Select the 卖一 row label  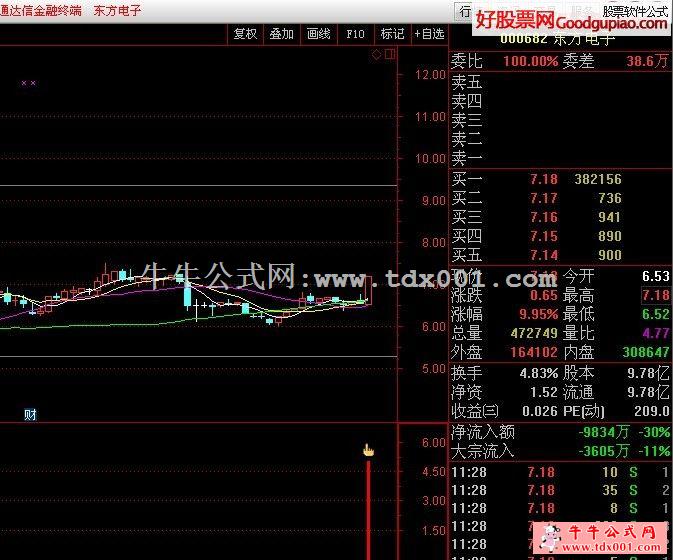pyautogui.click(x=467, y=158)
